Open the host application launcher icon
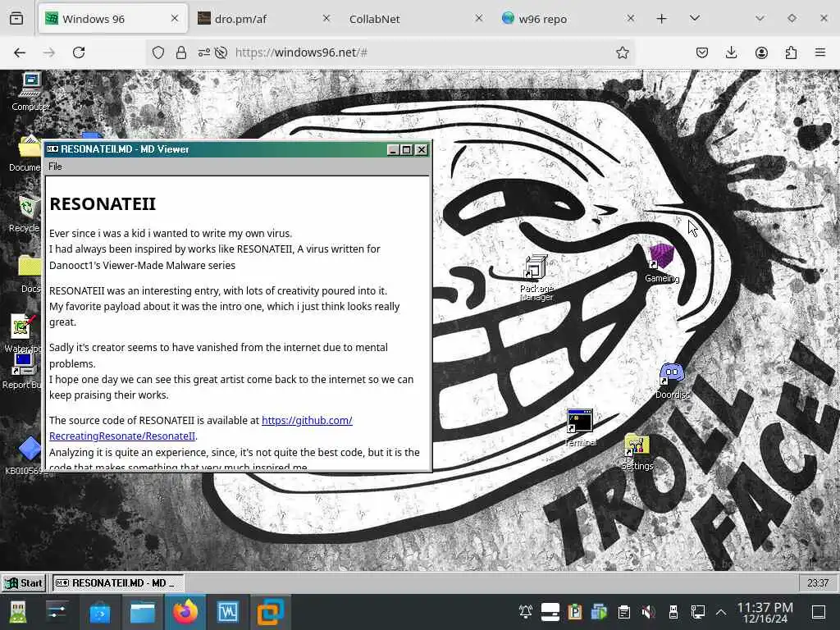840x630 pixels. (18, 612)
